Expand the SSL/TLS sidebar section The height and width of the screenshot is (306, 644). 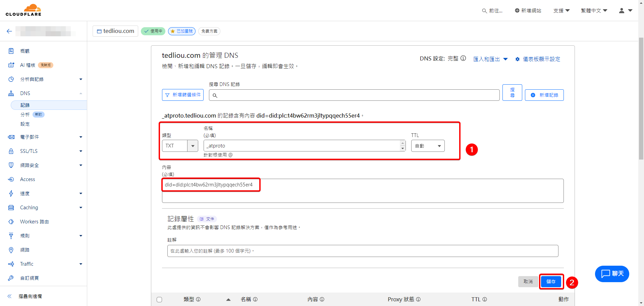[45, 151]
